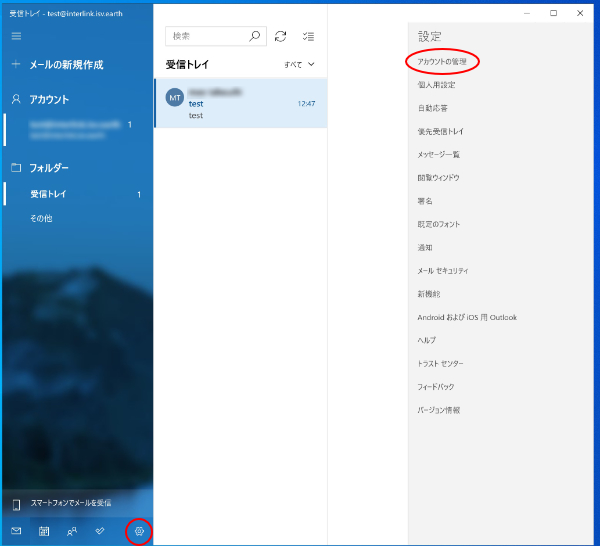Click the スマートフォンでメールを受信 link
Image resolution: width=600 pixels, height=546 pixels.
tap(70, 503)
